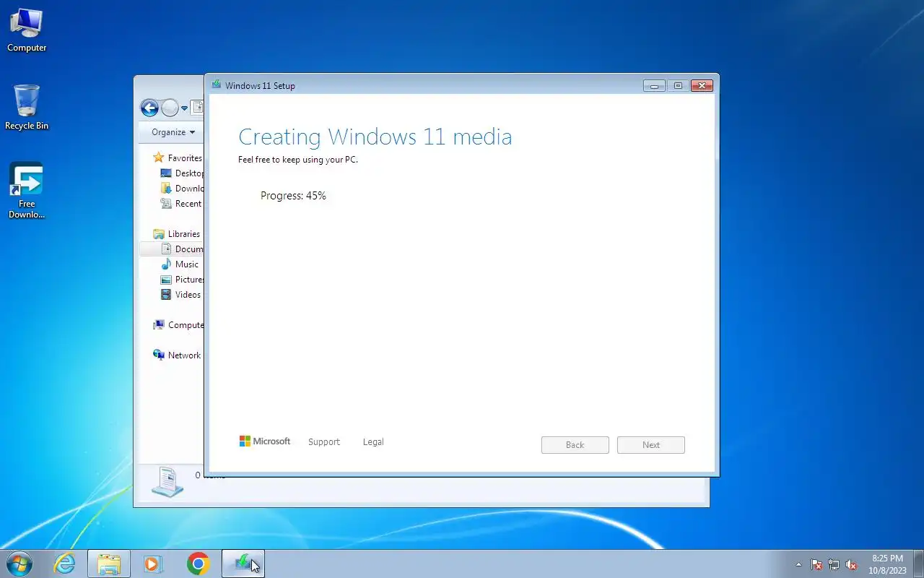Click the Back arrow in the Explorer window

coord(149,108)
